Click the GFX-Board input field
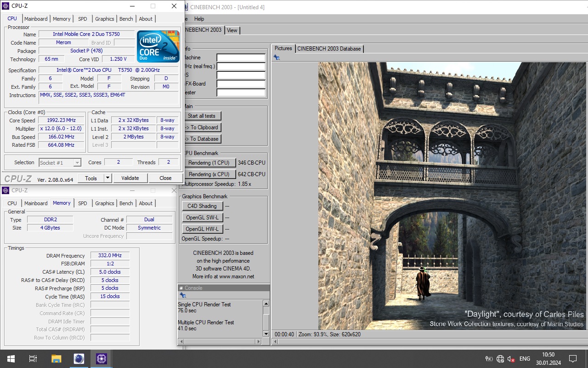This screenshot has width=588, height=368. 241,84
